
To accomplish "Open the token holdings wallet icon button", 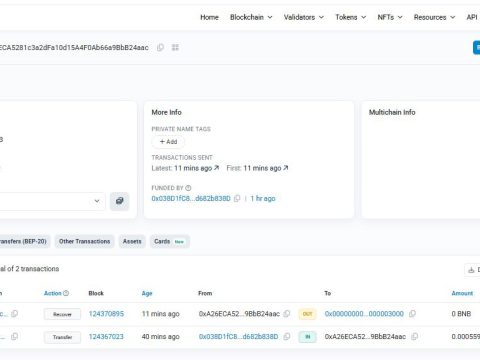I will coord(120,201).
